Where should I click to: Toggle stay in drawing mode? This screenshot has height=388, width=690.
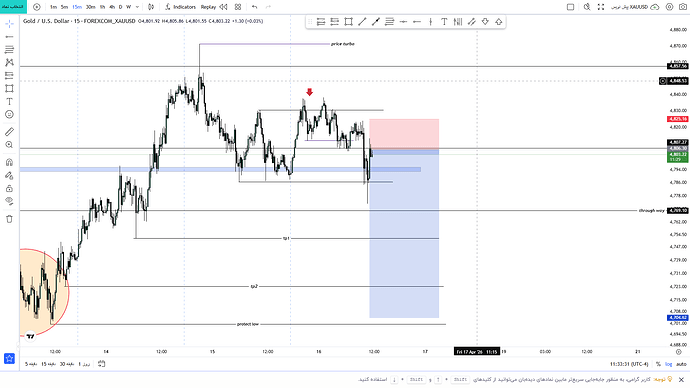[9, 176]
